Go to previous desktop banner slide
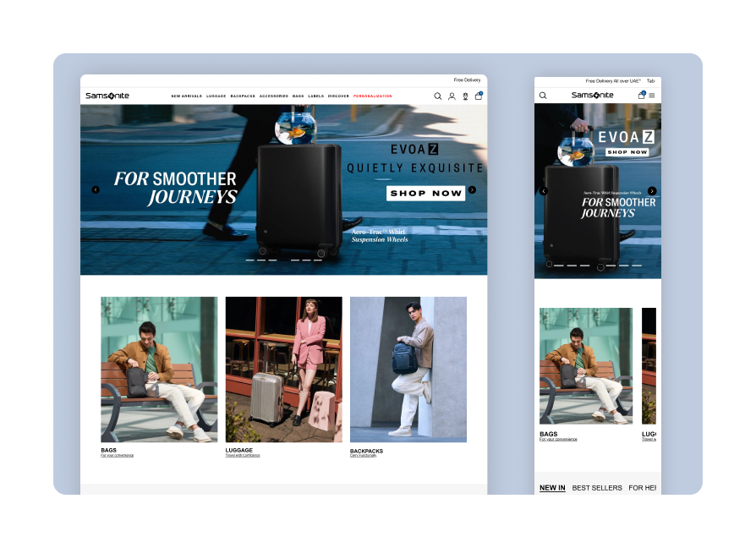Screen dimensions: 756x548 click(96, 190)
